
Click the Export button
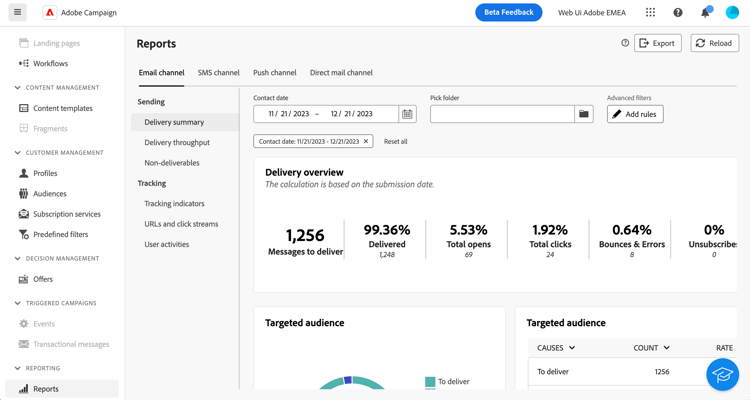point(657,43)
